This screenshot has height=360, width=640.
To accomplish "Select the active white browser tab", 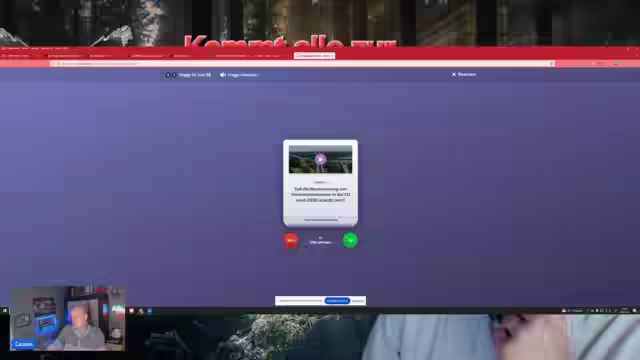I will tap(314, 56).
